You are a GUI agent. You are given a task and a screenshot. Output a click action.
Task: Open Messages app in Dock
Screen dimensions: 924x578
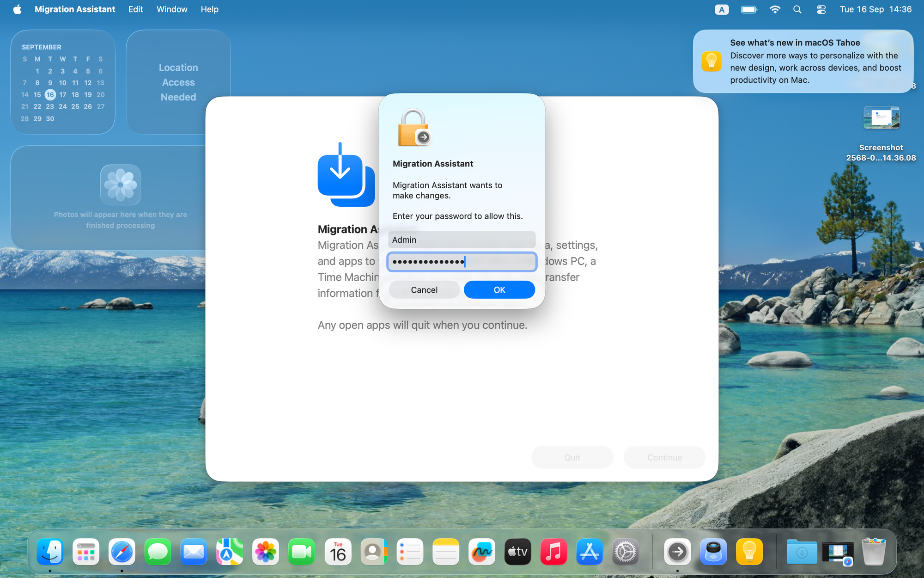coord(158,552)
